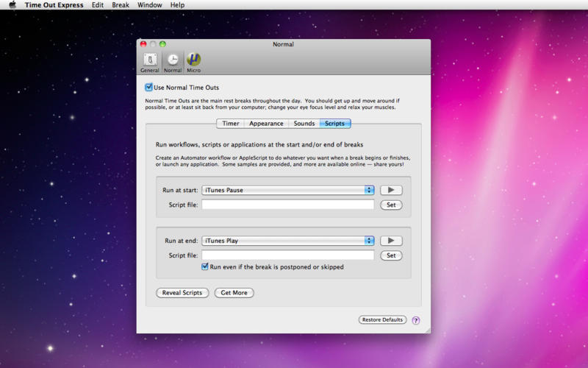Open the Micro break preferences pane
Viewport: 588px width, 368px height.
(193, 63)
